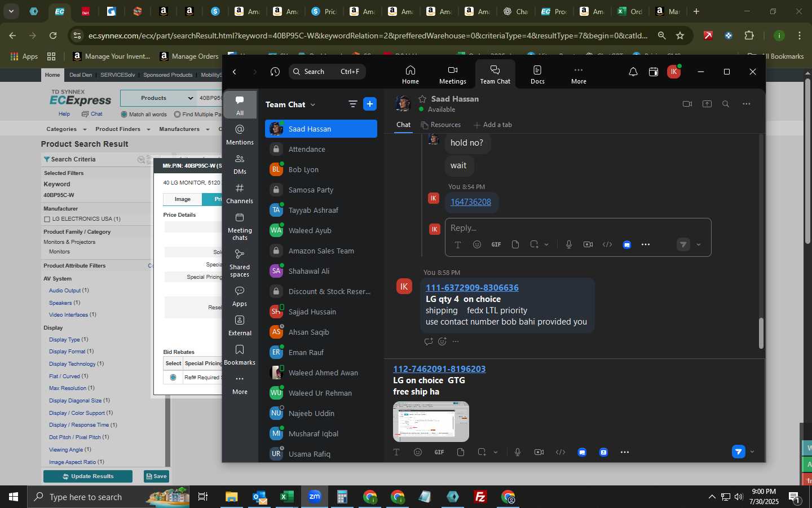Open send options arrow in reply box
This screenshot has width=812, height=508.
click(x=699, y=244)
